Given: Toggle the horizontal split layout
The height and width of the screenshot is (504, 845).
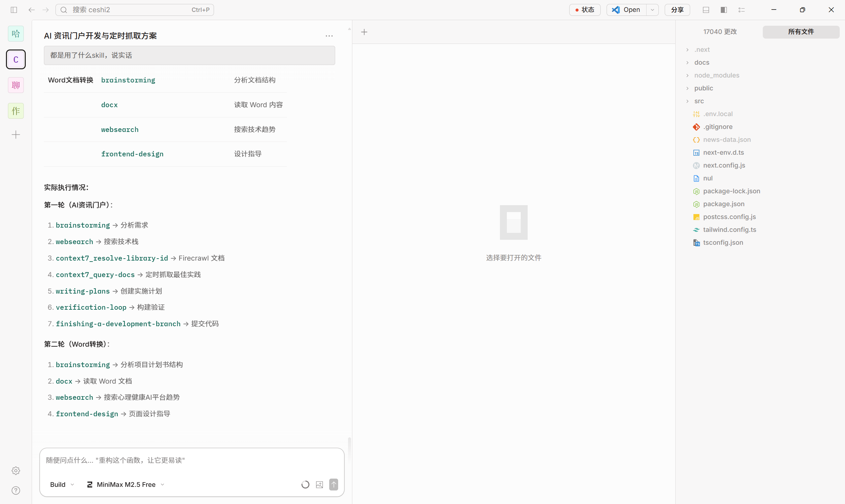Looking at the screenshot, I should [706, 10].
